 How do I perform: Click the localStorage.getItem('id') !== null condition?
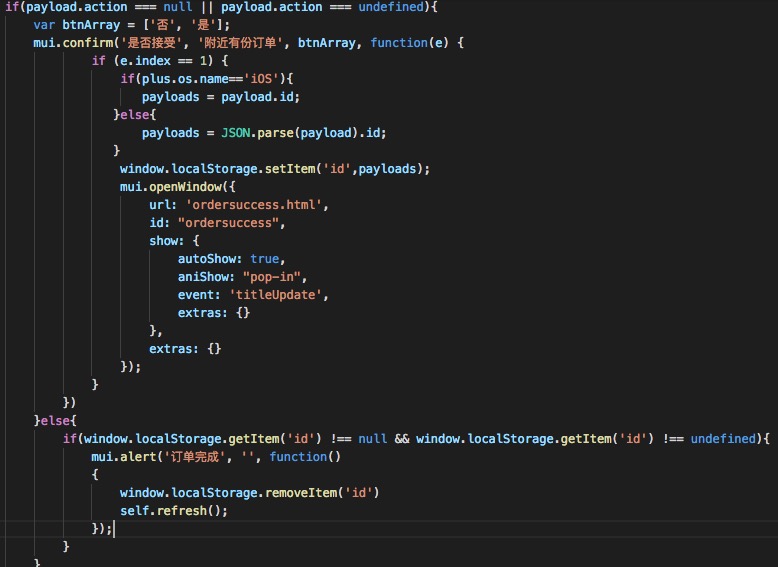click(x=236, y=439)
